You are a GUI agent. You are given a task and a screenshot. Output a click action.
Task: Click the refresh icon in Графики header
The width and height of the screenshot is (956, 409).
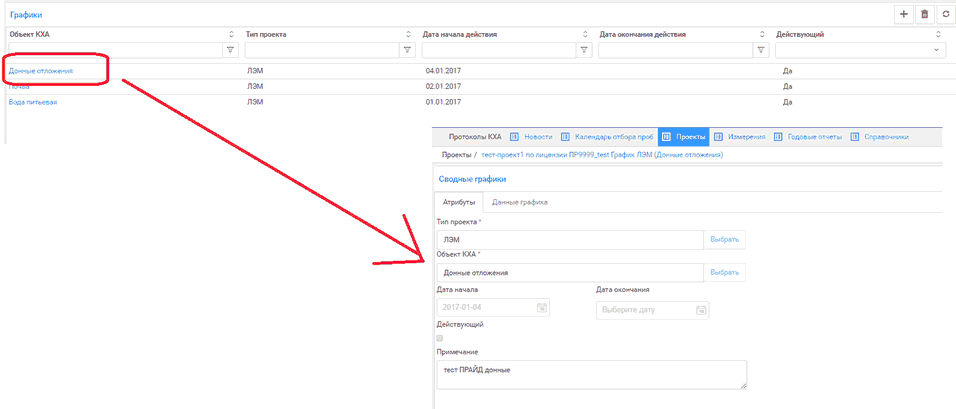pyautogui.click(x=945, y=15)
